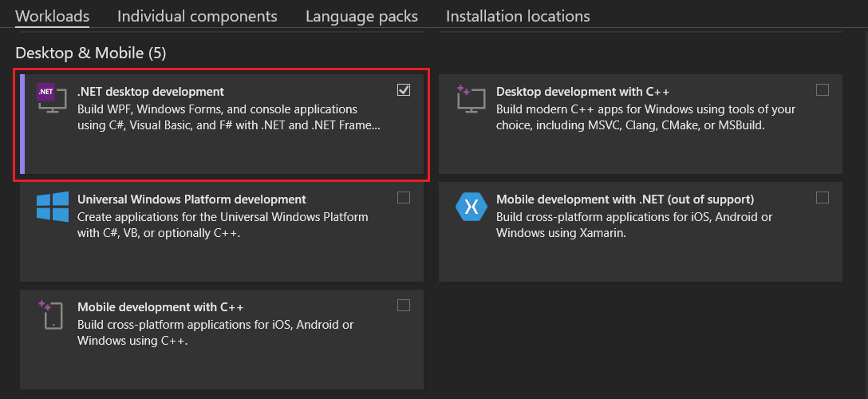Go to the Language packs tab

click(361, 16)
